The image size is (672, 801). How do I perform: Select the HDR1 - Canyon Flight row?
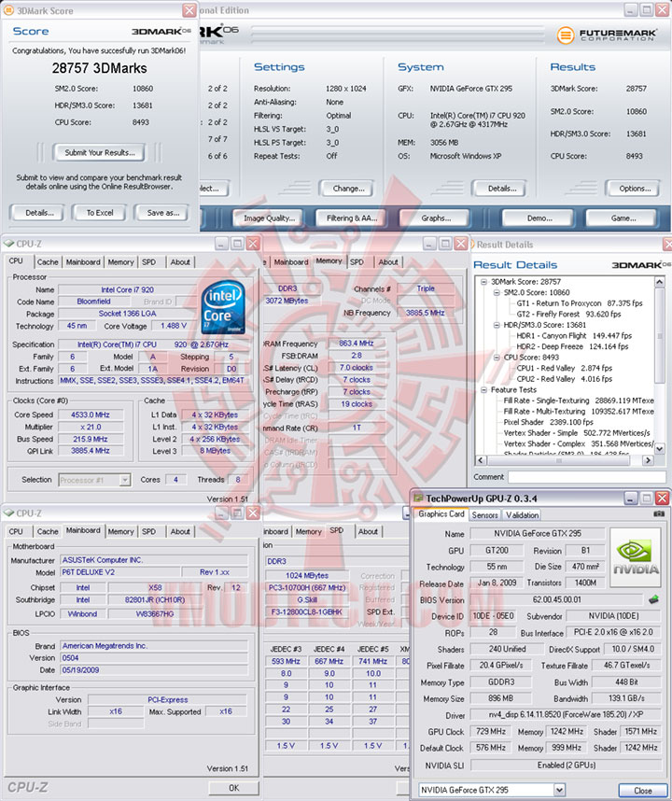pyautogui.click(x=574, y=336)
